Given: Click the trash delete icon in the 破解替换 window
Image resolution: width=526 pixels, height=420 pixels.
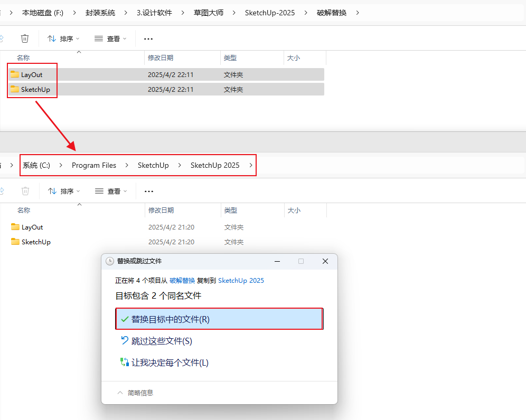Looking at the screenshot, I should 25,39.
